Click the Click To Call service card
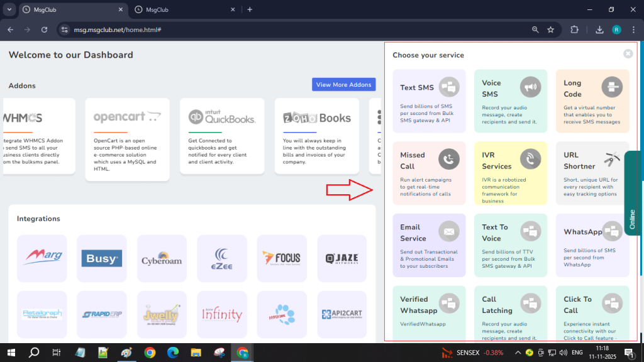644x362 pixels. click(592, 314)
